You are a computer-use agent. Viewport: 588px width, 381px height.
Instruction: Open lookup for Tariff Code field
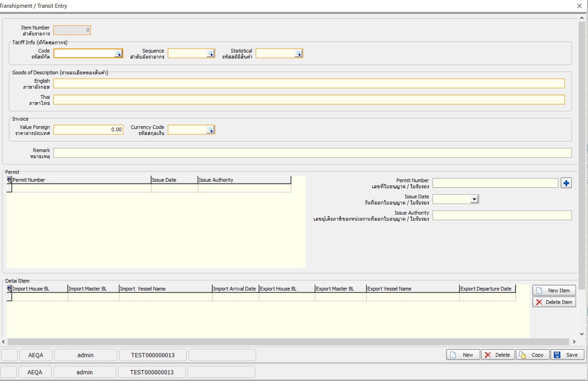(x=118, y=54)
